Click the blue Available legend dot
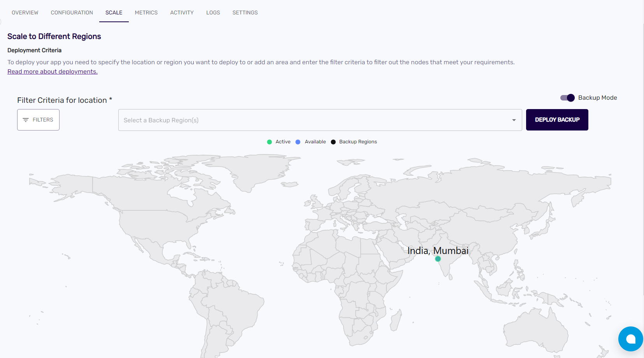Screen dimensions: 644x358 pyautogui.click(x=298, y=142)
